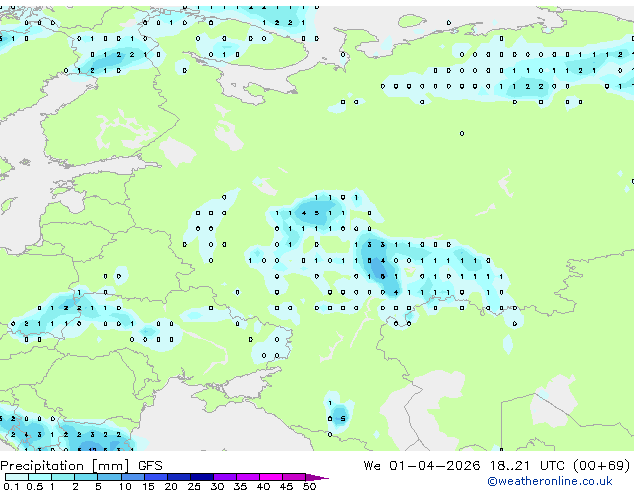Click the '20' legend scale label
Viewport: 634px width, 490px height.
tap(171, 486)
